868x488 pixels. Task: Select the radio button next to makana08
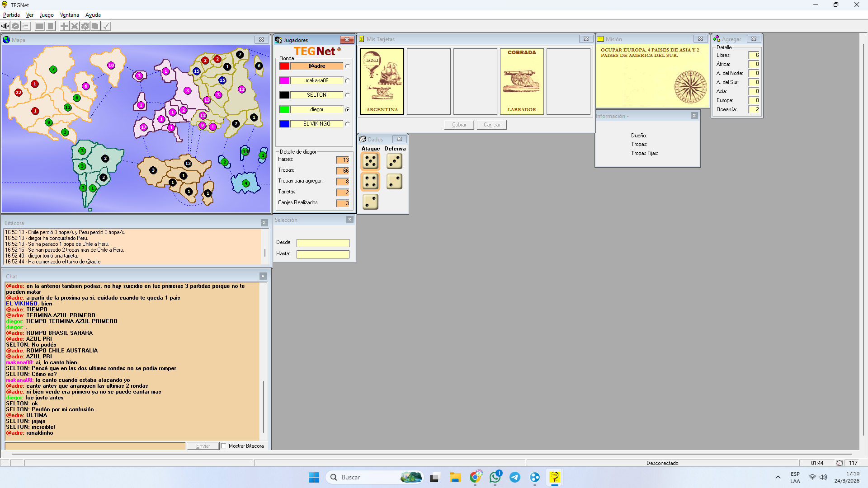click(347, 81)
